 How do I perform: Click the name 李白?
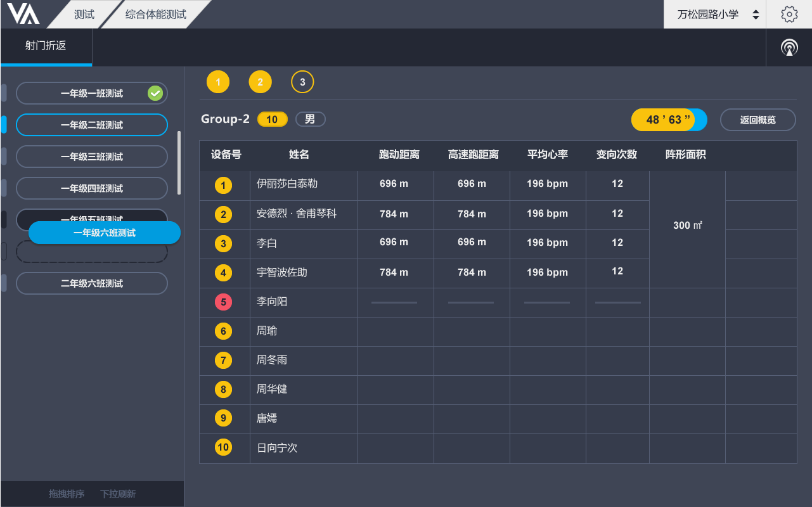[267, 243]
